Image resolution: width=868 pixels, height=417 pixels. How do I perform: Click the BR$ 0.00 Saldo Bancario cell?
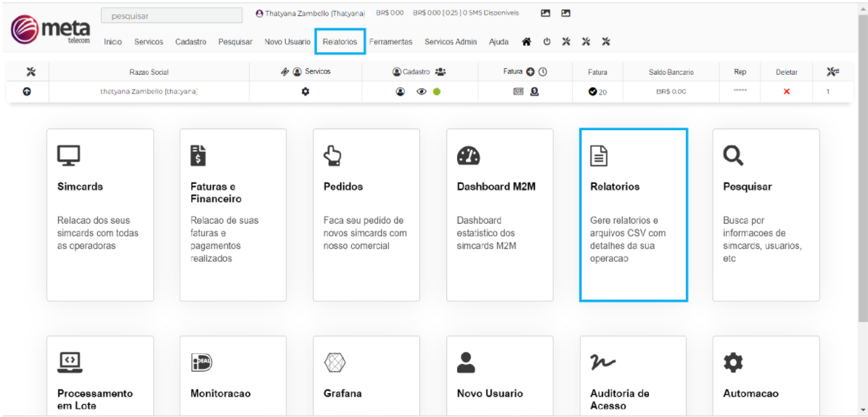pyautogui.click(x=671, y=92)
